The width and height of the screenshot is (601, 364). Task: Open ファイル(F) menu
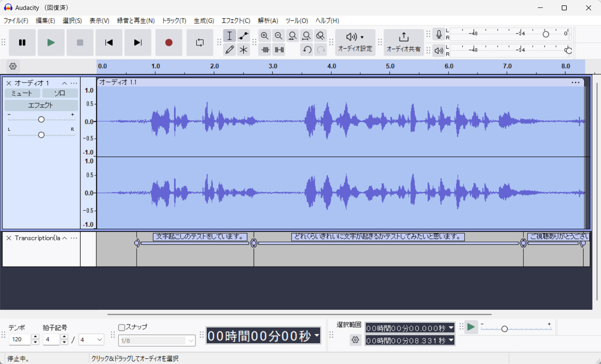click(x=16, y=21)
